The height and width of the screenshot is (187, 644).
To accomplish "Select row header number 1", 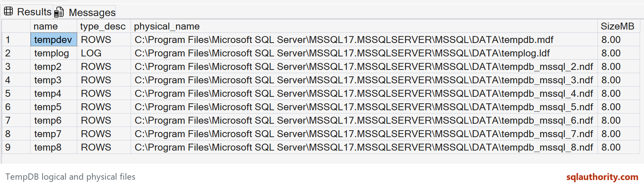I will [x=16, y=39].
